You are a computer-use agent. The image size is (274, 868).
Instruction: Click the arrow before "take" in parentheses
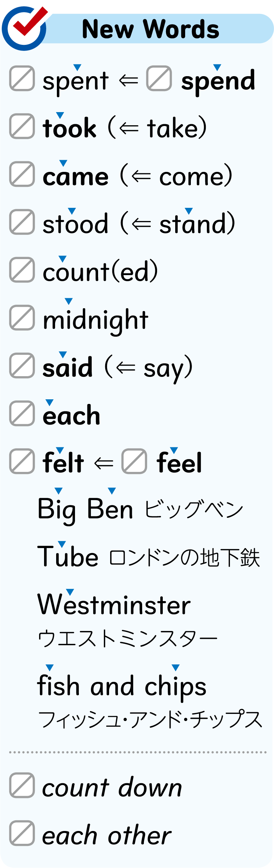pyautogui.click(x=129, y=128)
